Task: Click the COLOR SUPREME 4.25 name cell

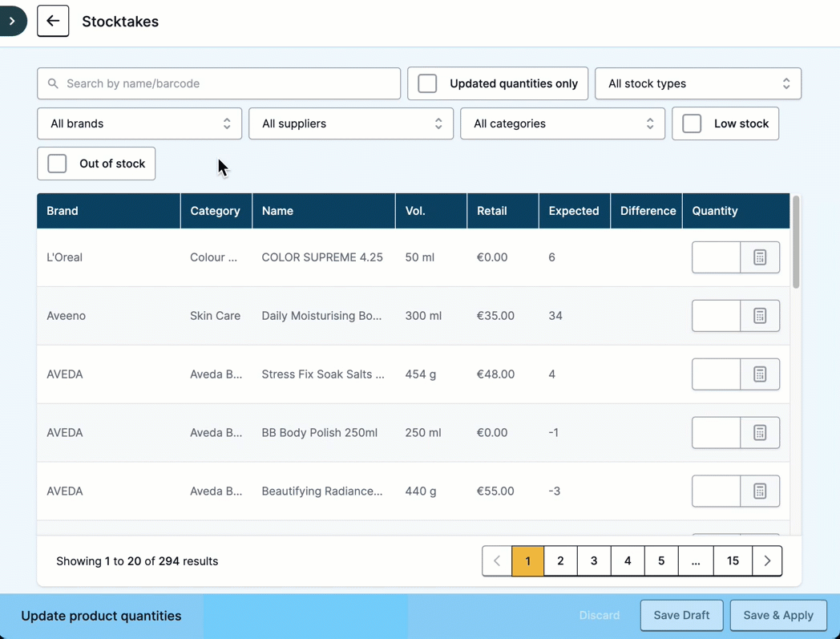Action: 322,257
